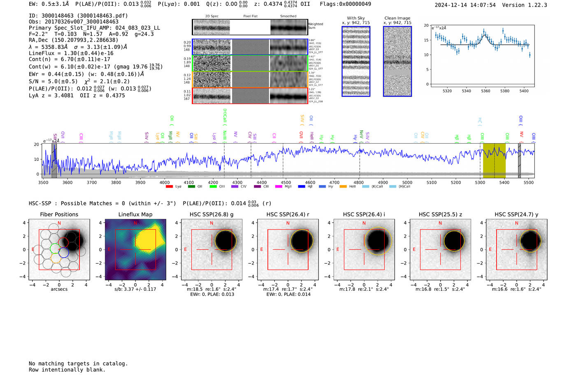This screenshot has height=392, width=576.
Task: Click the Cont(n) = 6.70 value line
Action: click(70, 59)
